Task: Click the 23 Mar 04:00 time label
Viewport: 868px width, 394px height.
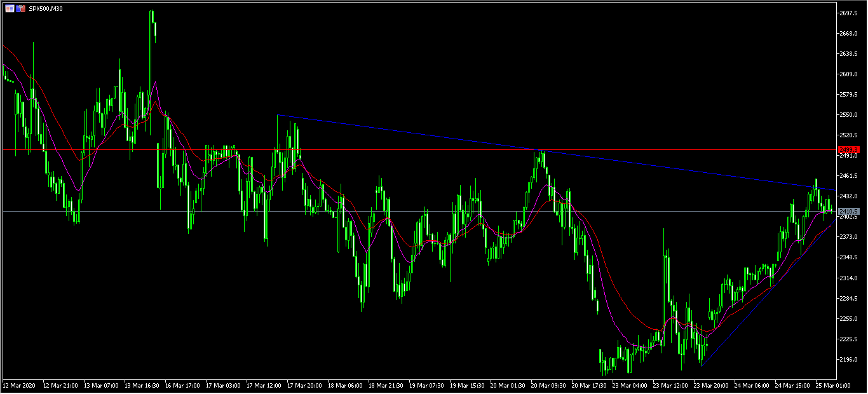Action: pyautogui.click(x=630, y=385)
